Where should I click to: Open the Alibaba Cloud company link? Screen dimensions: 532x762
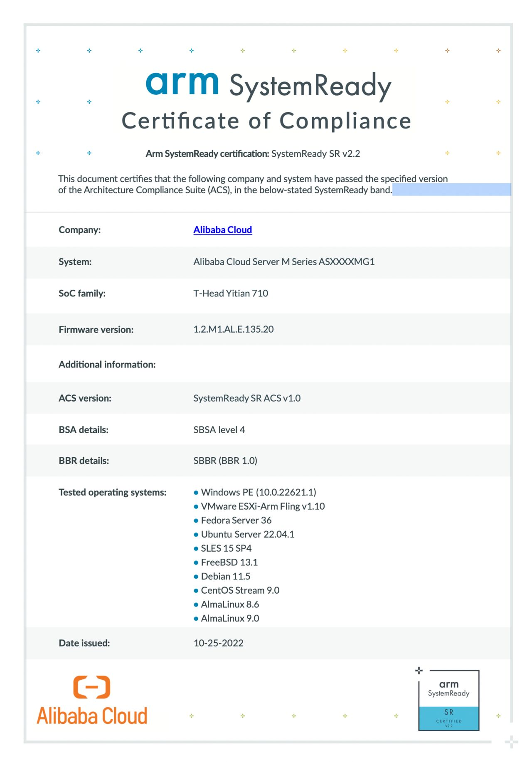[x=222, y=229]
